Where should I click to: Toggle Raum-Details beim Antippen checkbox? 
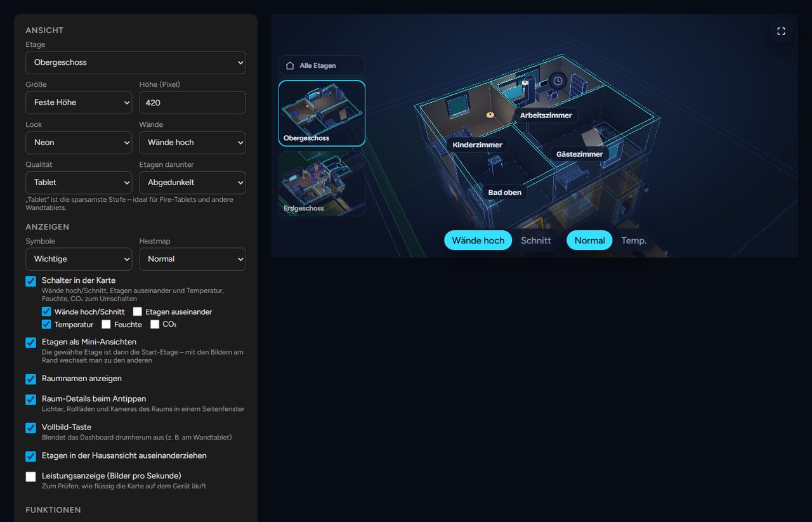(30, 400)
